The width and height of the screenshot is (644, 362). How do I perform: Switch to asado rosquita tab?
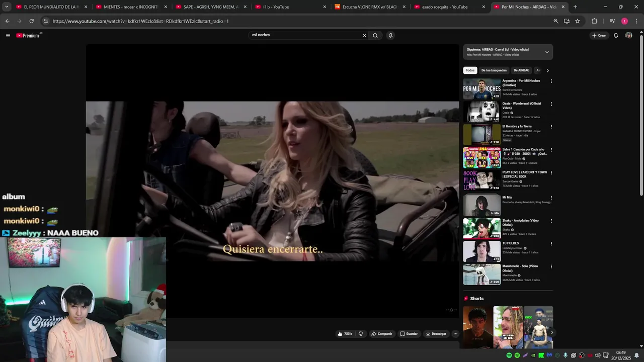[x=449, y=7]
